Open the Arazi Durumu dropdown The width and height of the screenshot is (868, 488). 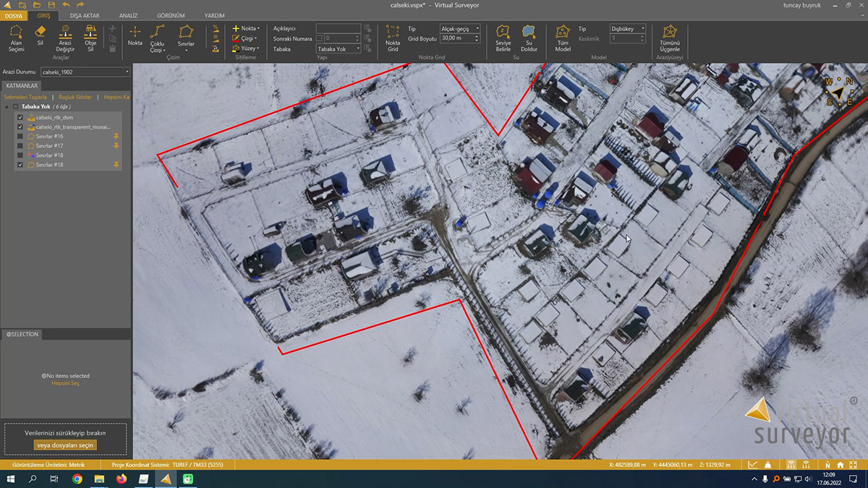coord(85,72)
